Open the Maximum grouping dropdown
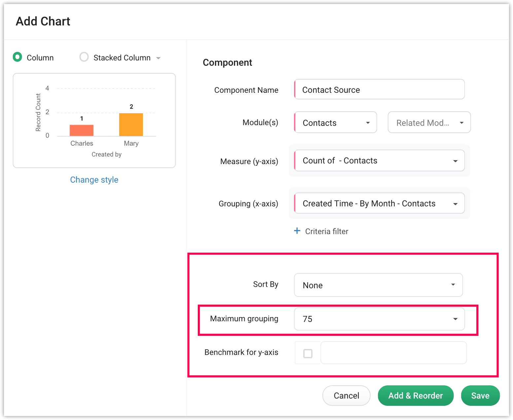 (x=379, y=319)
